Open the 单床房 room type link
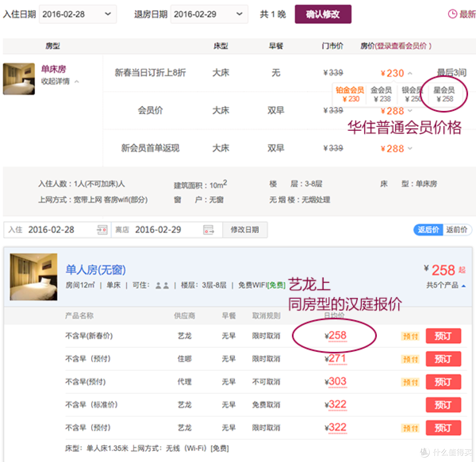The width and height of the screenshot is (476, 462). click(53, 69)
